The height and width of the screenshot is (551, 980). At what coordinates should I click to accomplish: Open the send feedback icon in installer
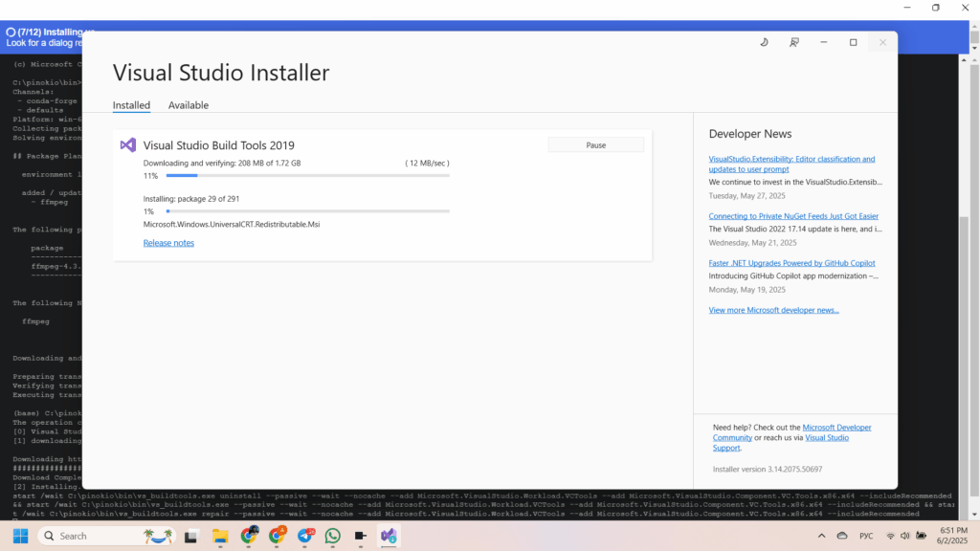click(x=793, y=42)
